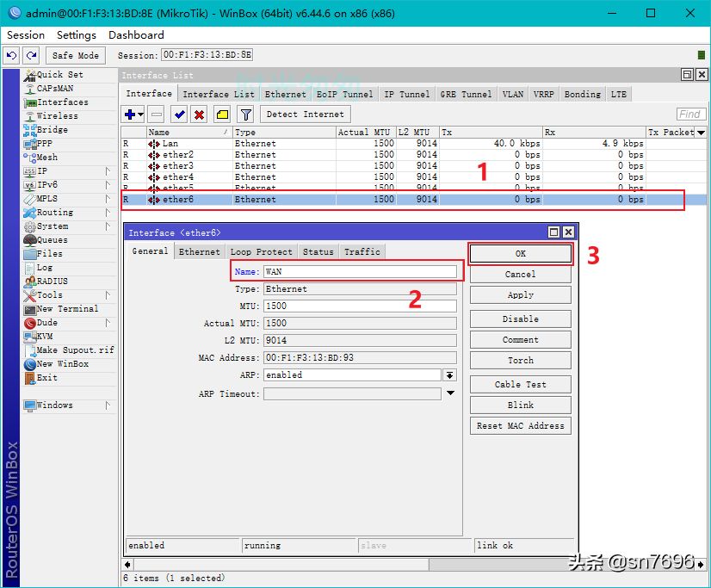Click the Undo arrow icon
The width and height of the screenshot is (711, 588).
pyautogui.click(x=12, y=55)
